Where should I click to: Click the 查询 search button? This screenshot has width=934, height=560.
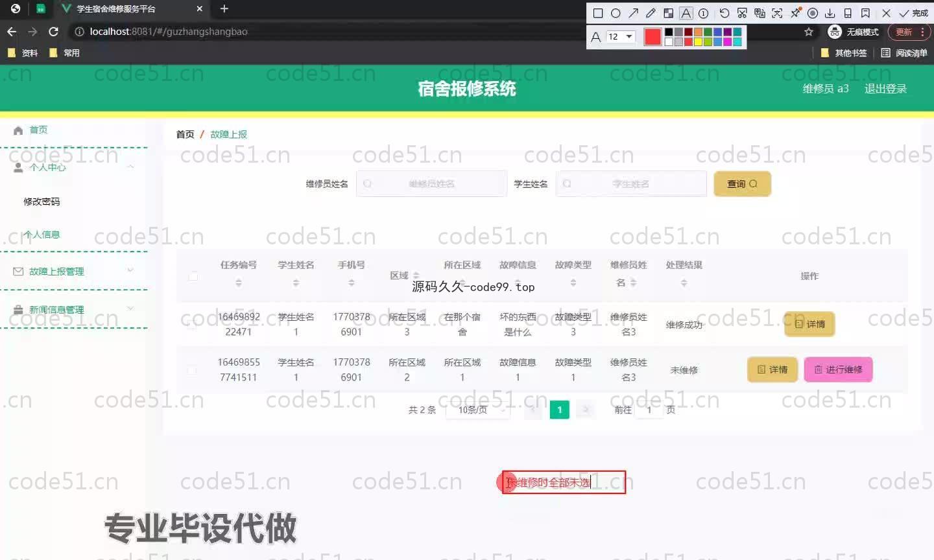[742, 184]
